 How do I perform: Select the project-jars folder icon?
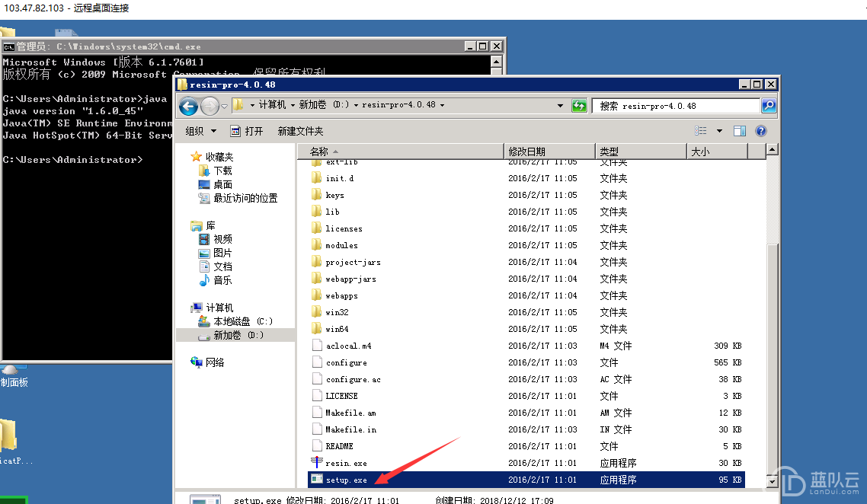click(317, 262)
